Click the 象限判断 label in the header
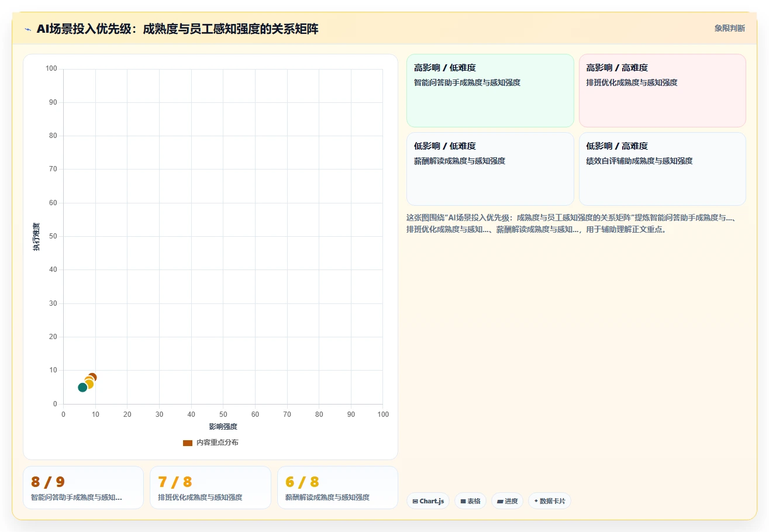 (x=729, y=28)
